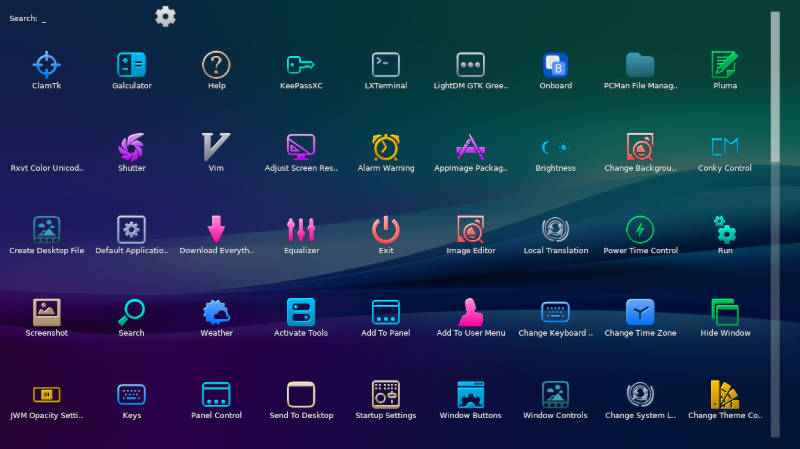Screen dimensions: 800x449
Task: Open the Brightness control
Action: click(x=555, y=147)
